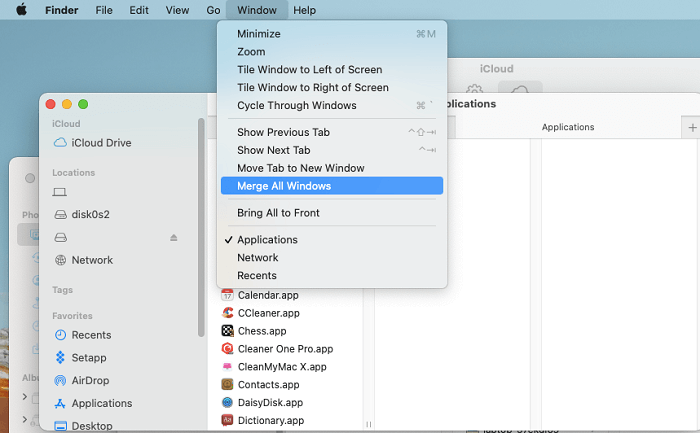
Task: Click the AirDrop icon in Favorites
Action: click(x=60, y=380)
